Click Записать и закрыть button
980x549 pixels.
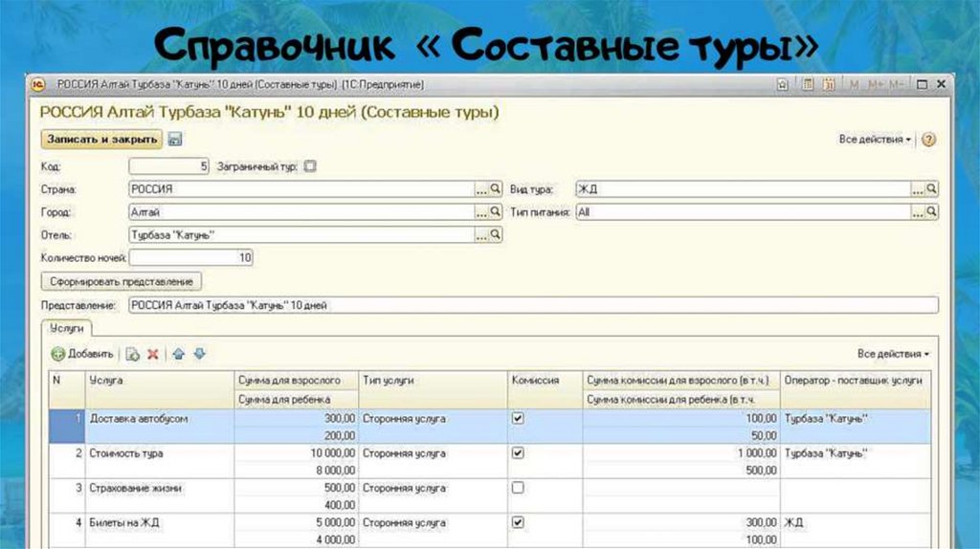[102, 140]
